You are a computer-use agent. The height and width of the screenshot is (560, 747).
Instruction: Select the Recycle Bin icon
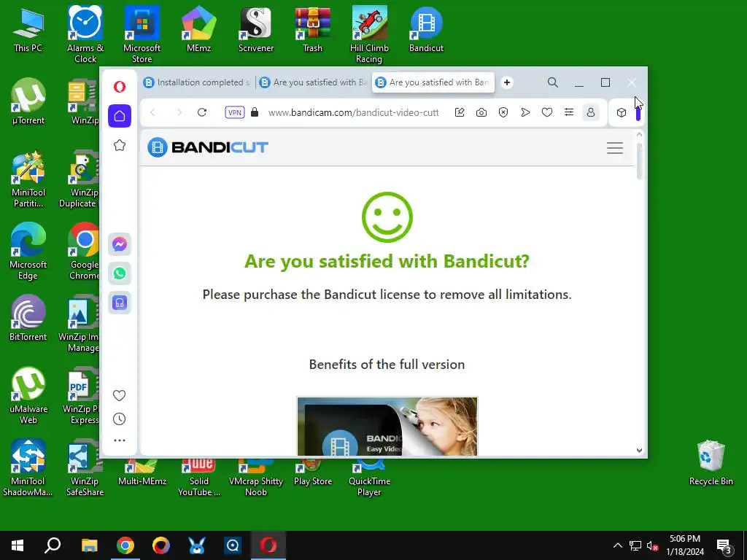click(711, 463)
